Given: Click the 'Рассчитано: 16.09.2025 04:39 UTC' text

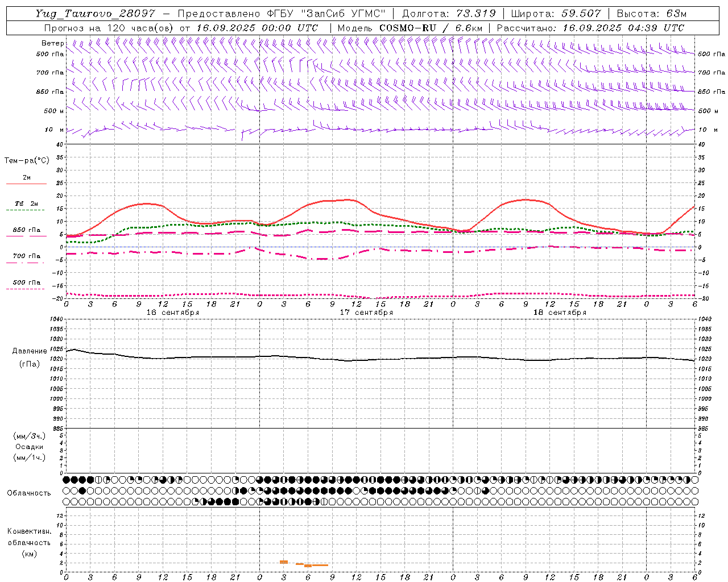Looking at the screenshot, I should [590, 28].
